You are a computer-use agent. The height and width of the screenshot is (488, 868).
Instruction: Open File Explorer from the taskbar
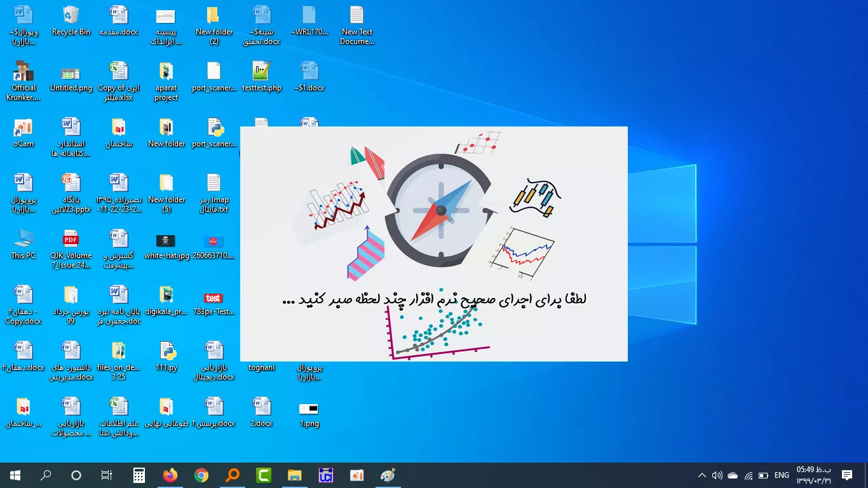pos(294,475)
